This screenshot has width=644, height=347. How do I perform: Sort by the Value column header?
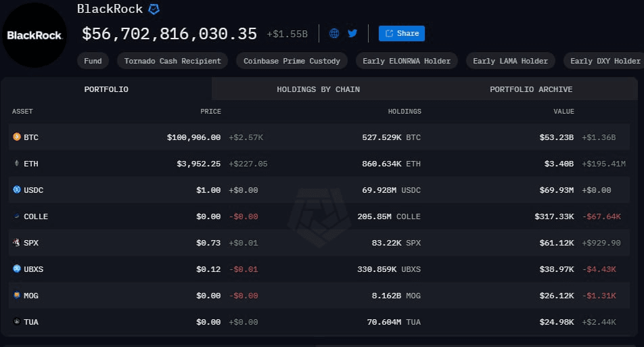click(563, 112)
